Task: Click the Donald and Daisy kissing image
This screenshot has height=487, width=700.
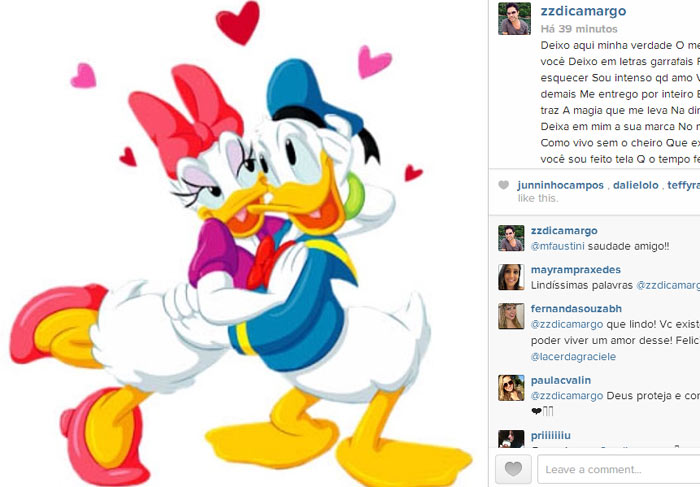Action: [x=241, y=243]
